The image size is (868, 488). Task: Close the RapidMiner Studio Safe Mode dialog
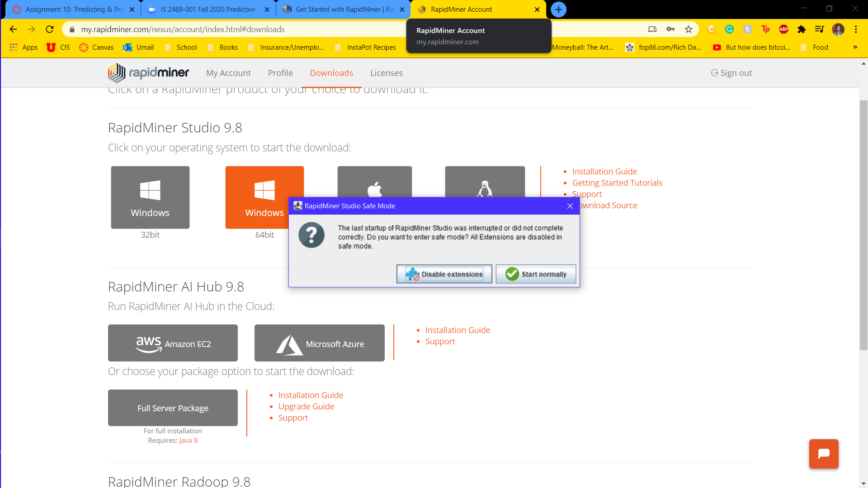pos(570,206)
